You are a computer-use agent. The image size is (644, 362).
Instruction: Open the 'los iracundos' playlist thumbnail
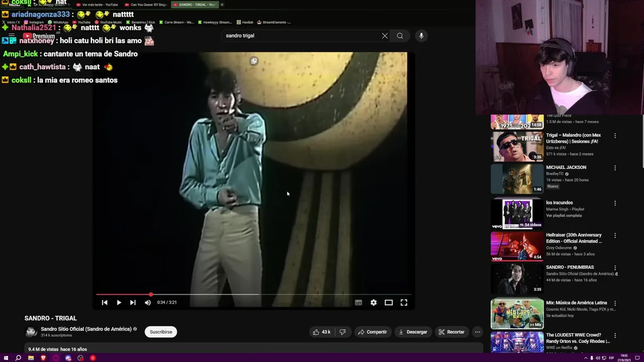[x=517, y=214]
